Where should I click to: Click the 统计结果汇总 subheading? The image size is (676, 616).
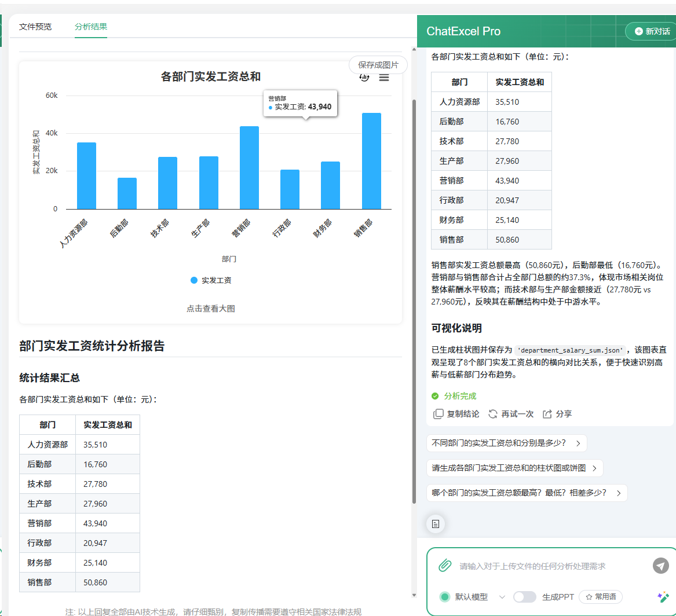(x=50, y=378)
